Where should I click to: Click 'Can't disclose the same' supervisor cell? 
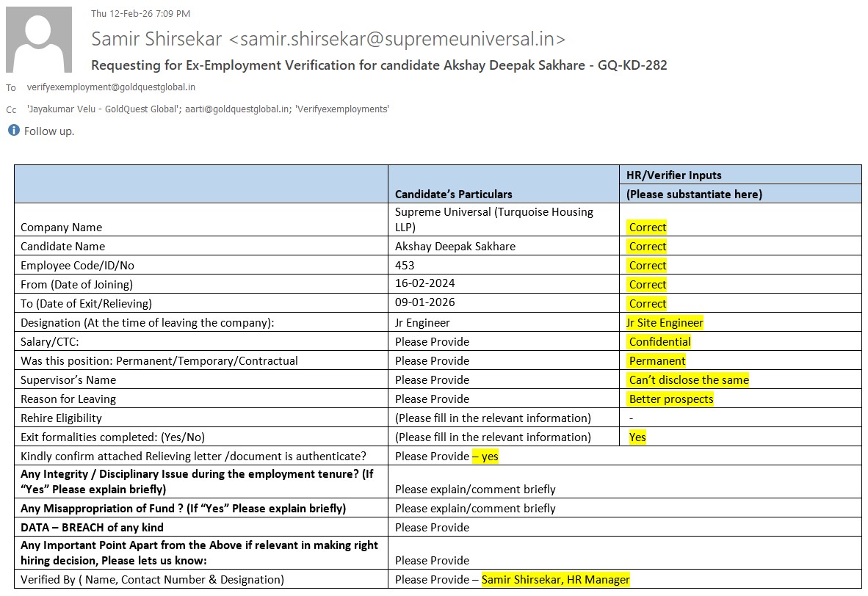pos(688,380)
